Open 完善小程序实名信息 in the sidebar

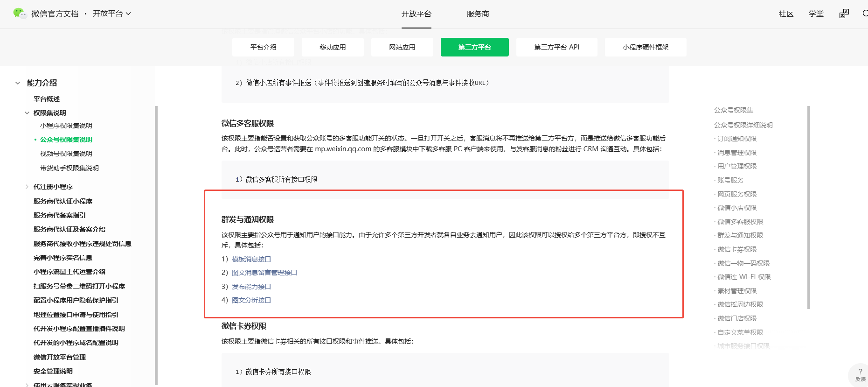pyautogui.click(x=63, y=258)
